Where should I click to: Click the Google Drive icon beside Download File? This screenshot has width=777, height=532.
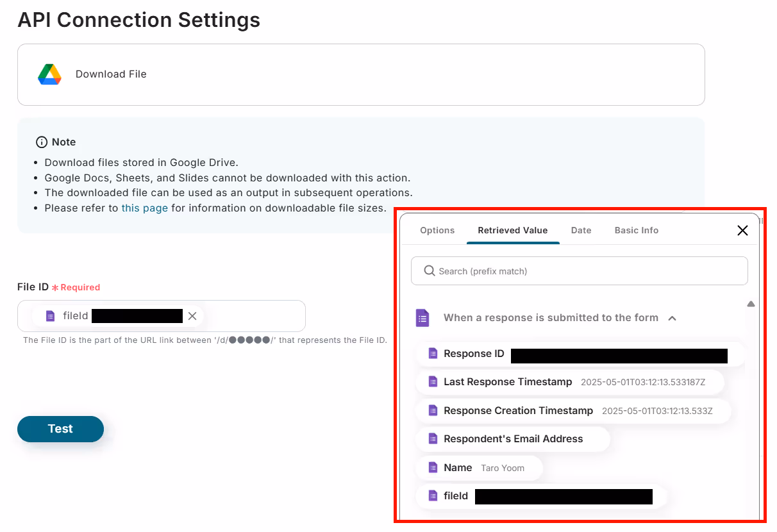point(49,74)
